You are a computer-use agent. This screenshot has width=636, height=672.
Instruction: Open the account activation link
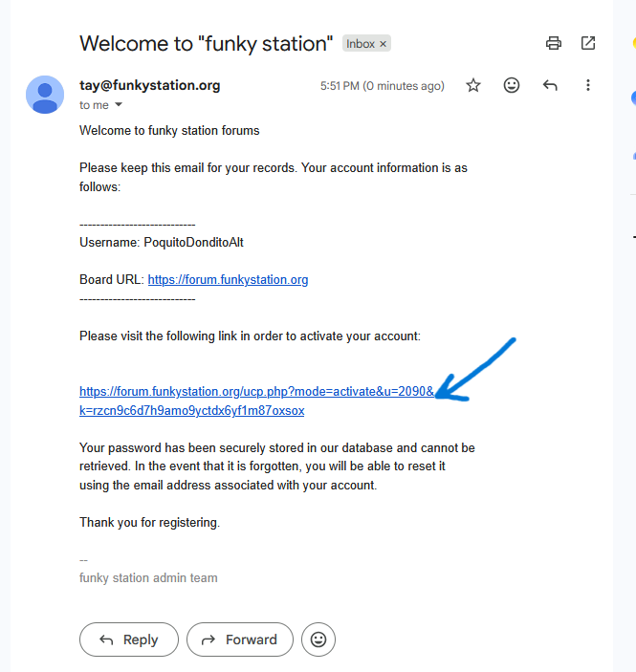tap(256, 392)
